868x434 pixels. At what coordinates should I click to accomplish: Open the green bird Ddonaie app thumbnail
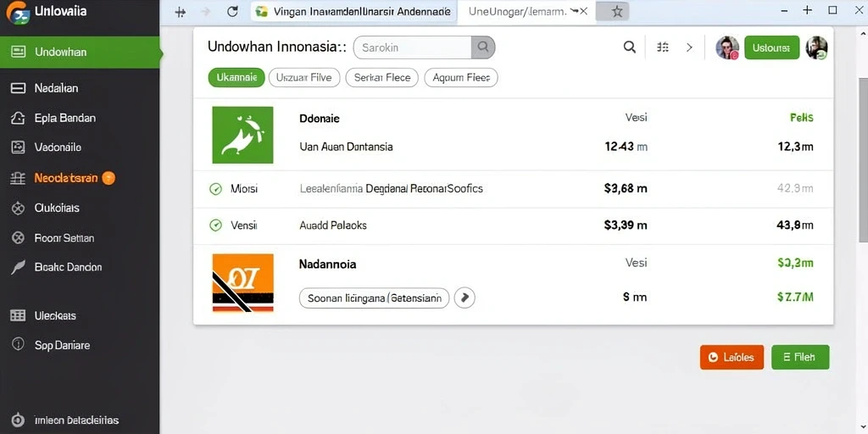(x=242, y=135)
